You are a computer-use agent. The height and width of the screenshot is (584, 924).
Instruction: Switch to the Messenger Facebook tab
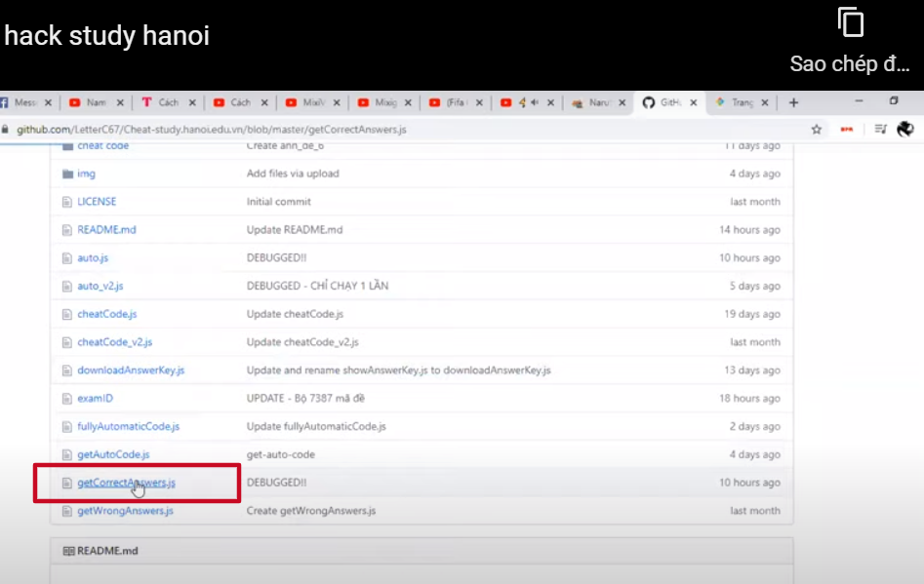(25, 102)
